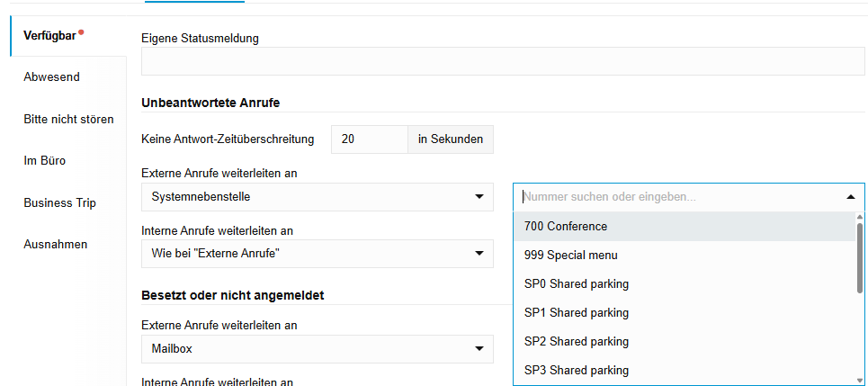
Task: Click the timeout seconds field showing 20
Action: pyautogui.click(x=369, y=139)
